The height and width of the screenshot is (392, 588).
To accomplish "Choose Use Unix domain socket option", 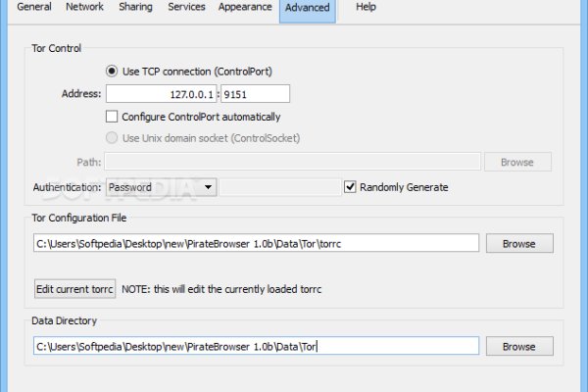I will point(112,138).
